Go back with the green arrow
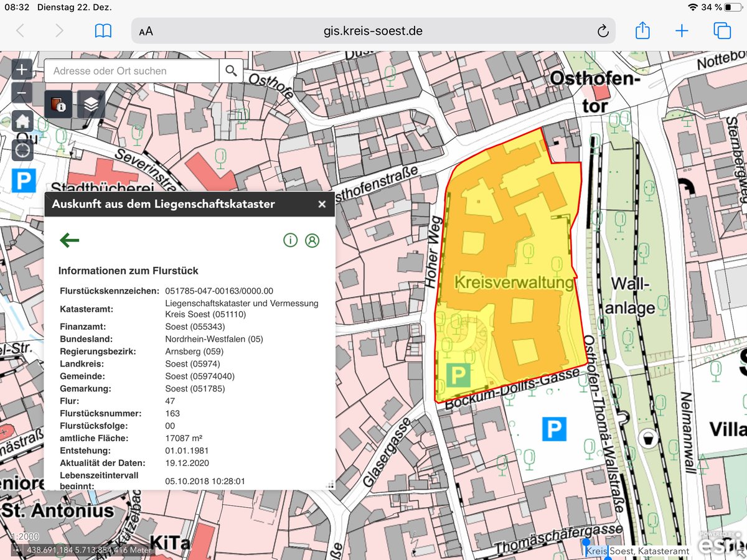Image resolution: width=747 pixels, height=560 pixels. [70, 240]
